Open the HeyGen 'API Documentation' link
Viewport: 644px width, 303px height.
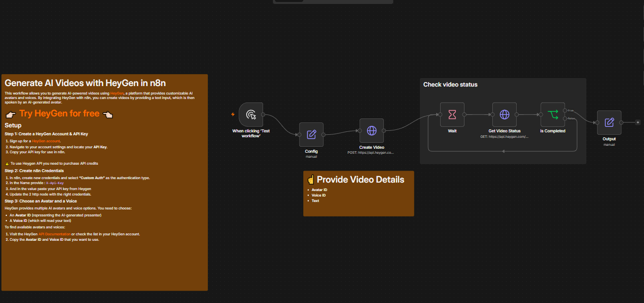click(x=54, y=234)
